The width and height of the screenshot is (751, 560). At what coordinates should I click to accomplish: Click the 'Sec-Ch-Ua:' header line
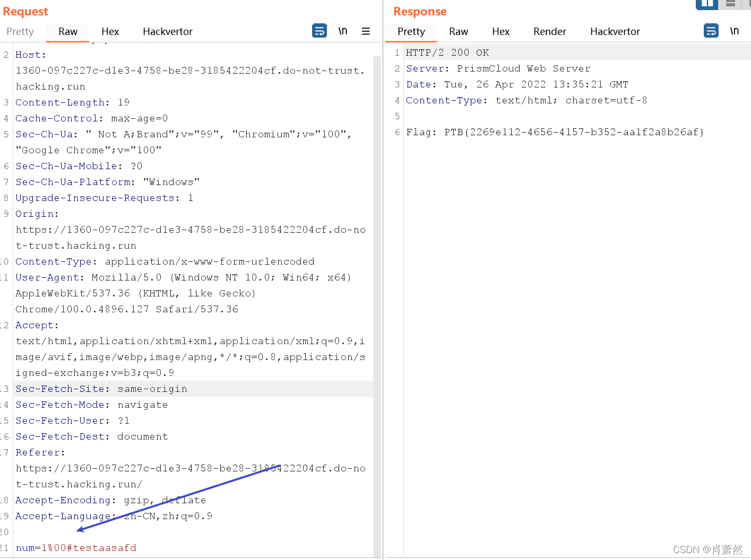coord(184,134)
